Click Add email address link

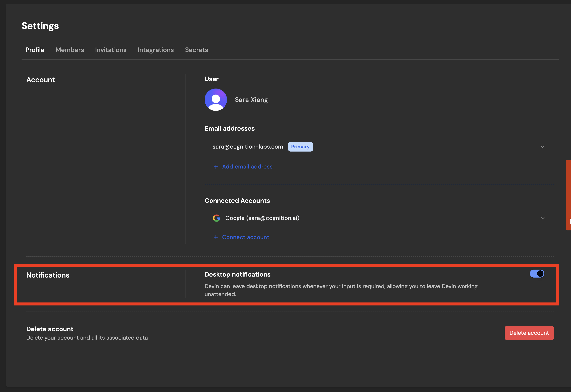coord(247,167)
